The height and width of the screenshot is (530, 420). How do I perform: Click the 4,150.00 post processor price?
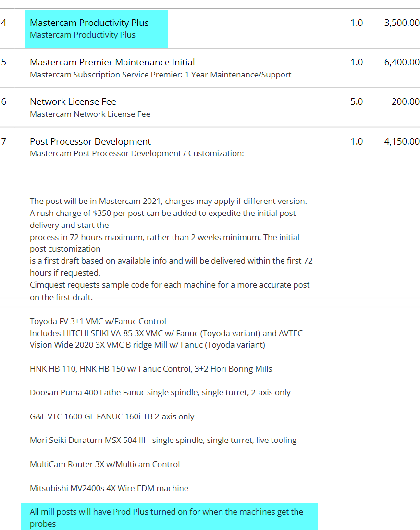point(401,141)
